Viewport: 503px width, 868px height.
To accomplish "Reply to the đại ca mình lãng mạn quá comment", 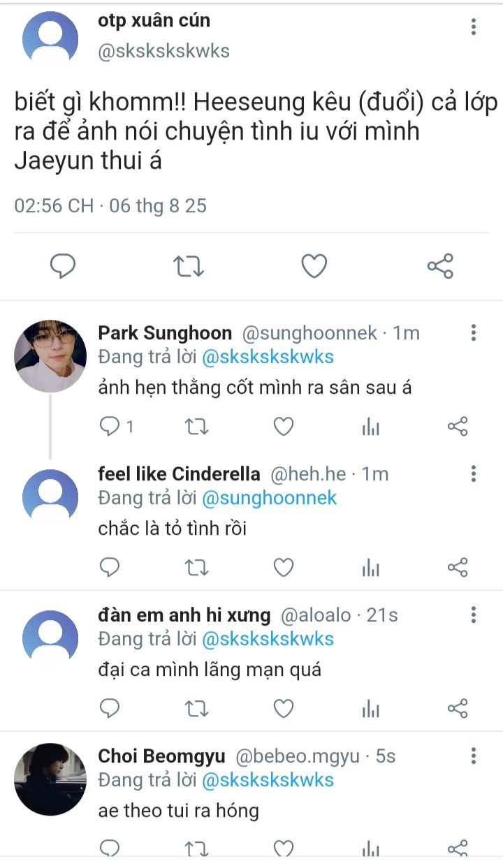I will [110, 709].
